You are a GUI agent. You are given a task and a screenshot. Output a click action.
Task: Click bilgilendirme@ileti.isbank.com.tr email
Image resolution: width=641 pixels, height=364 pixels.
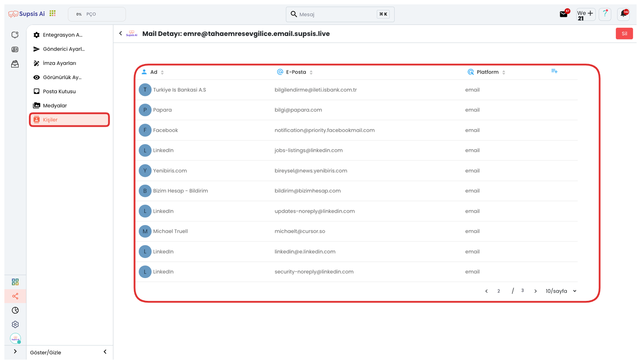tap(316, 90)
